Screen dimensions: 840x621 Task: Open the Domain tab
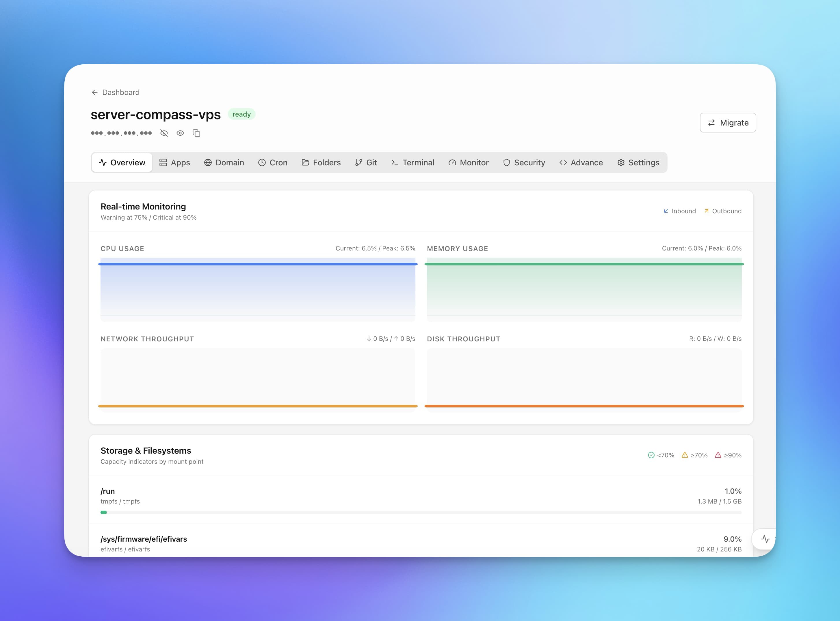pos(224,162)
